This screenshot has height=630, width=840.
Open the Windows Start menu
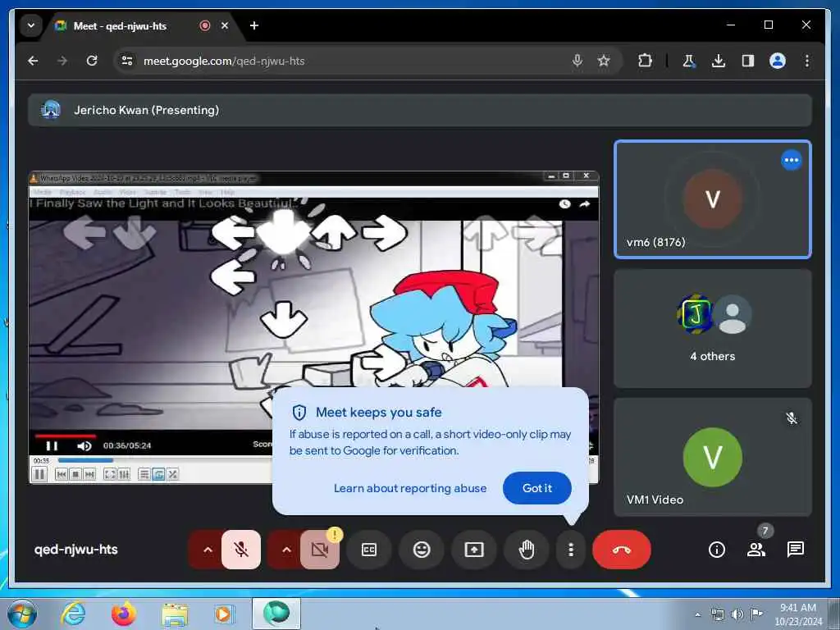pyautogui.click(x=21, y=614)
